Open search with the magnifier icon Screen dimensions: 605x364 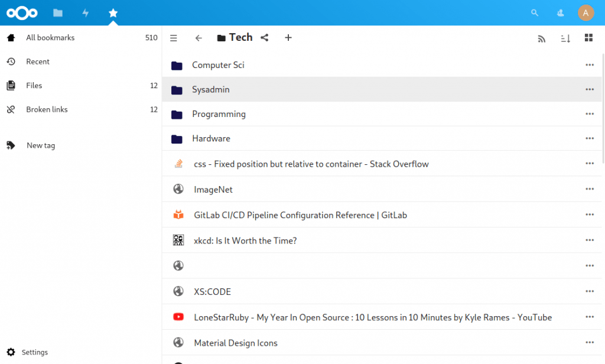click(534, 12)
